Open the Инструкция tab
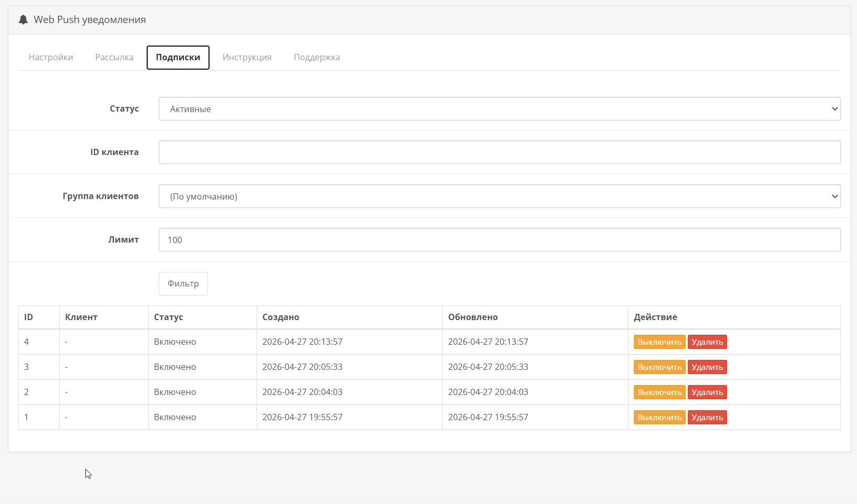This screenshot has width=857, height=504. (247, 57)
